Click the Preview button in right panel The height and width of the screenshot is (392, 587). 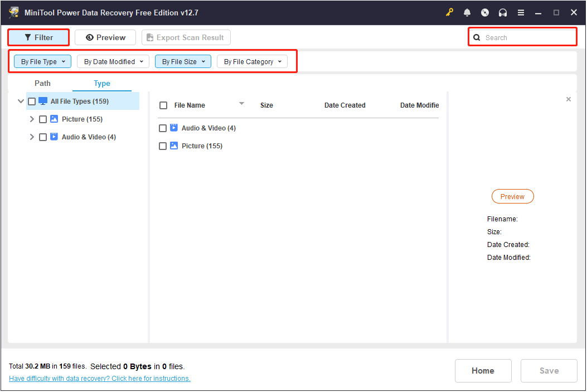coord(512,196)
